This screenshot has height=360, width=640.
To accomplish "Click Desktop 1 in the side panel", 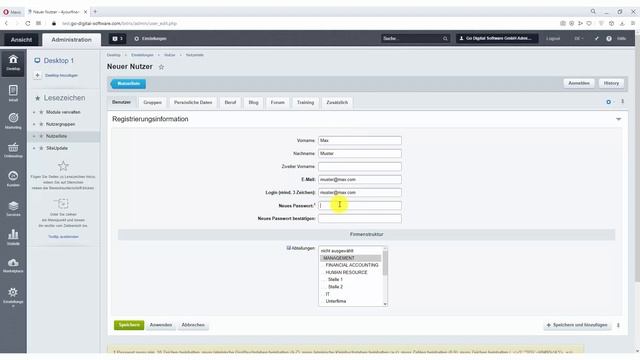I will pos(59,61).
